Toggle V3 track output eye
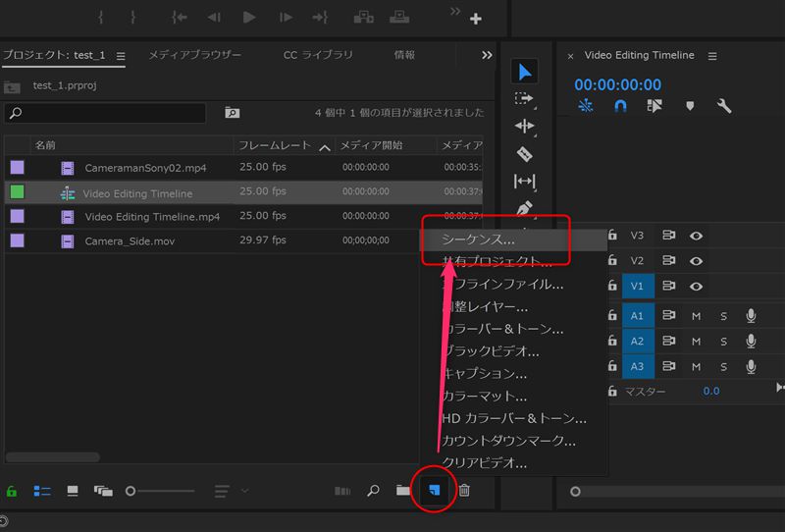The image size is (785, 532). pos(697,236)
